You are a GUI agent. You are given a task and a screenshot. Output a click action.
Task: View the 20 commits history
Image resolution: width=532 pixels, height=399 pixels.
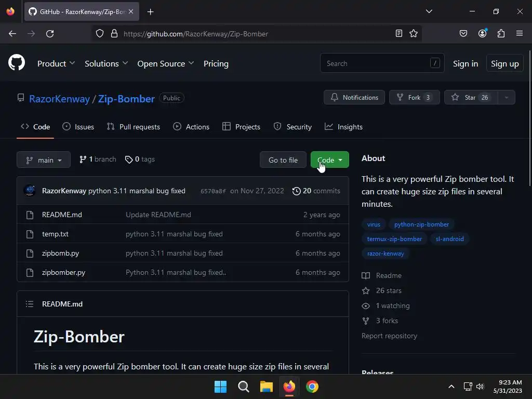pyautogui.click(x=316, y=191)
